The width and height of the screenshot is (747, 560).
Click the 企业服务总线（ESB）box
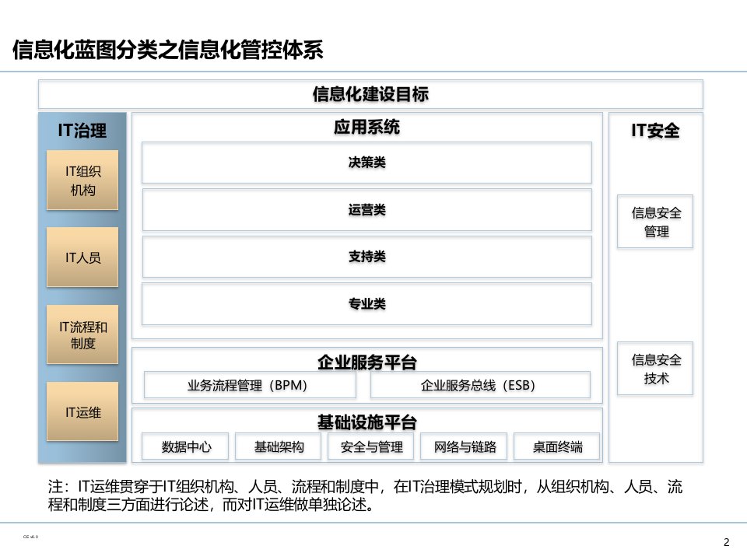[x=479, y=385]
